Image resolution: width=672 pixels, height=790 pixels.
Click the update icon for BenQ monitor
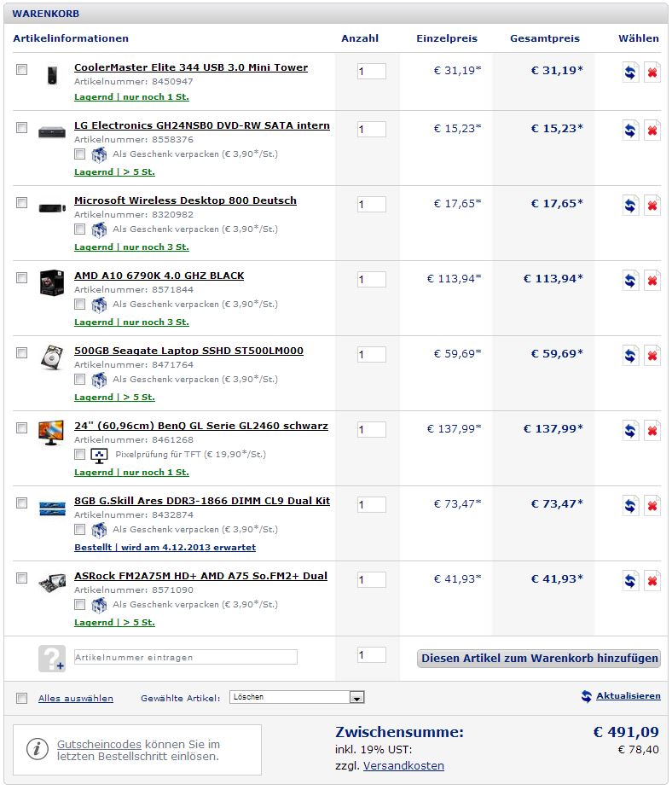[x=630, y=431]
